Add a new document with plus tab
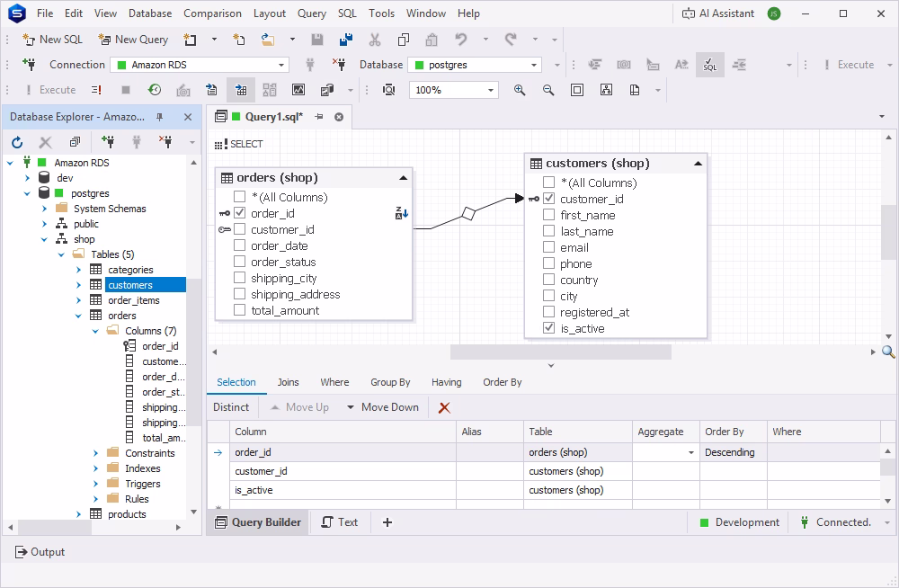 (x=387, y=522)
